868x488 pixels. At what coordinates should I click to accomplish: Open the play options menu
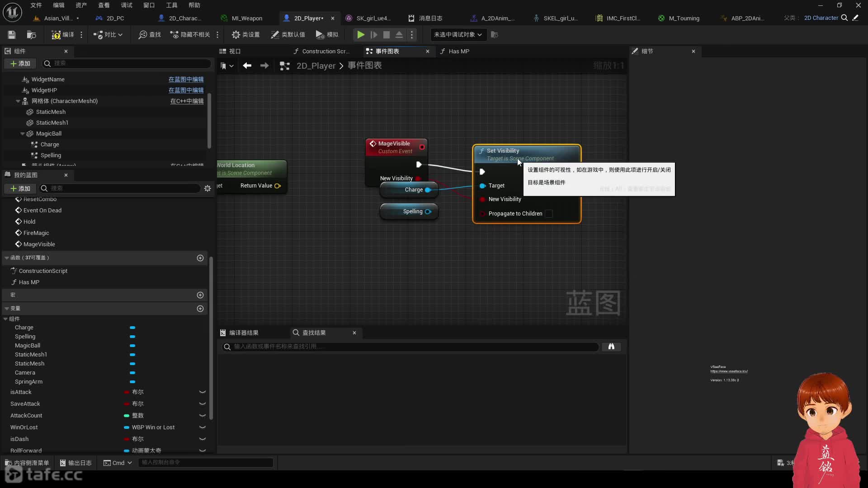412,35
